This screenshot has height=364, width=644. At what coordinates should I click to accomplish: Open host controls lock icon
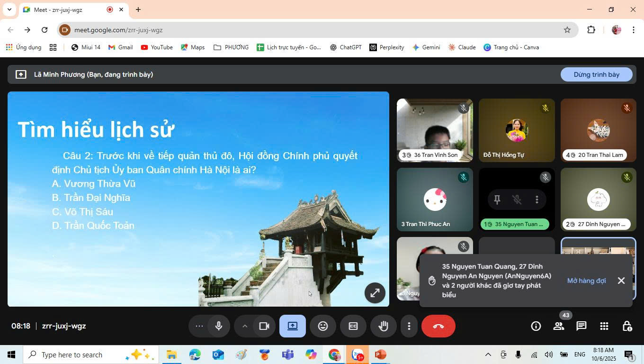coord(627,326)
